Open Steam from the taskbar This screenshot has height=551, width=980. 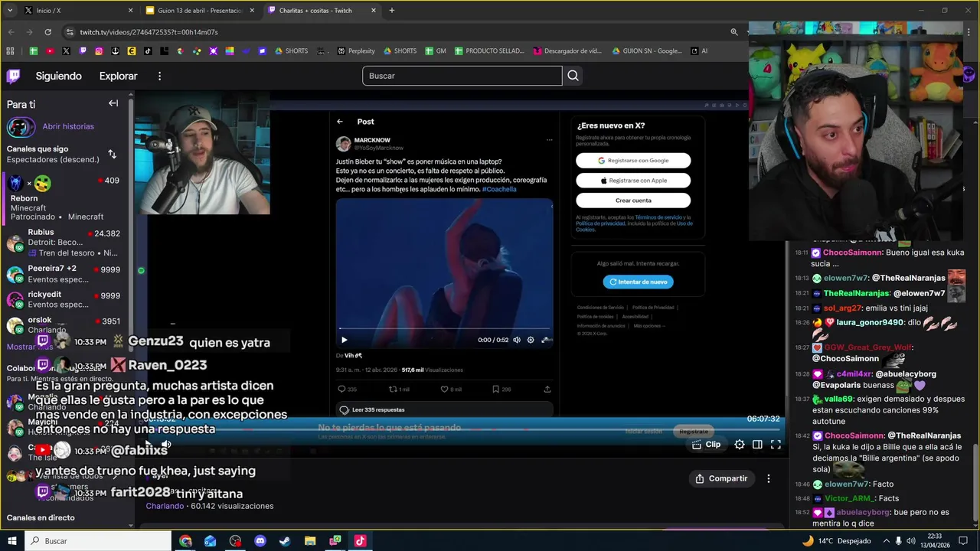pyautogui.click(x=285, y=541)
